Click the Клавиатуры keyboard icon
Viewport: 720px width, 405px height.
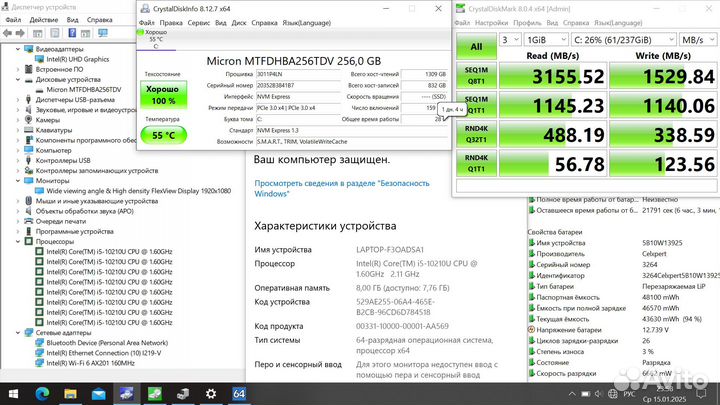point(28,130)
